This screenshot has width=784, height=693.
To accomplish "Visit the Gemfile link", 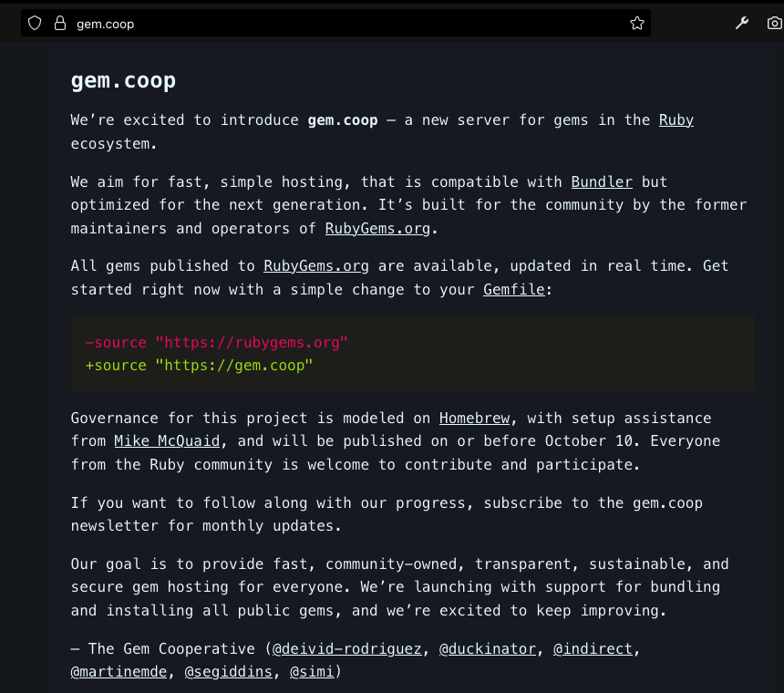I will [x=514, y=290].
